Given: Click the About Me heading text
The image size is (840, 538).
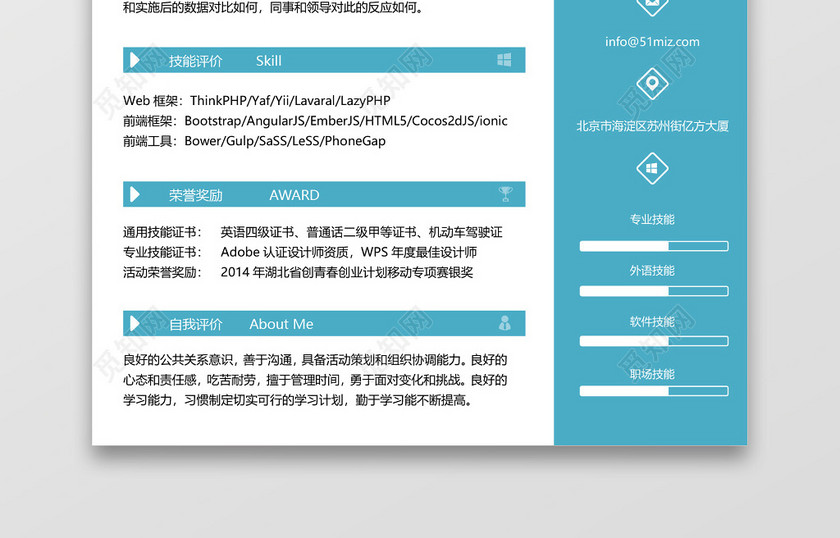Looking at the screenshot, I should 281,324.
